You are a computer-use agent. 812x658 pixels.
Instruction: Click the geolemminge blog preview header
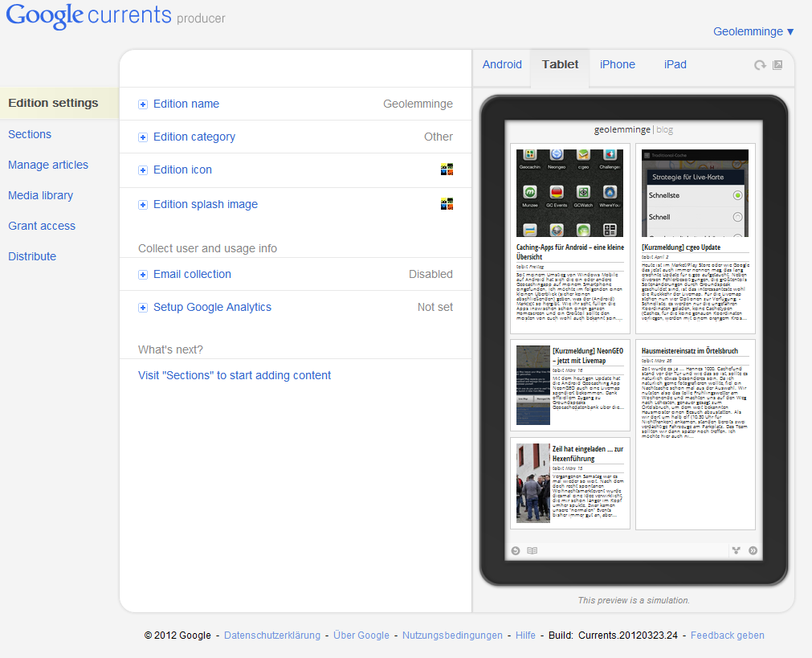pos(634,129)
